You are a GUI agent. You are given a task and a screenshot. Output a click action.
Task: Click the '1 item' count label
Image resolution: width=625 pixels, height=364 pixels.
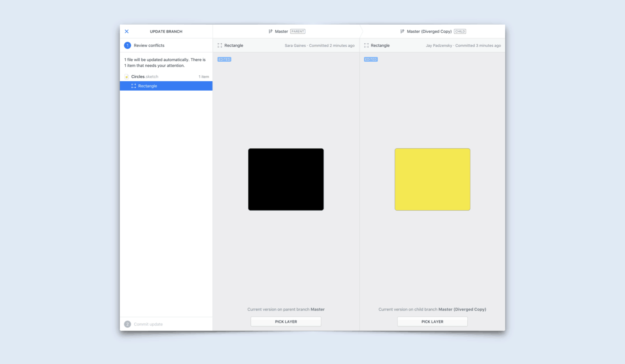pos(204,77)
